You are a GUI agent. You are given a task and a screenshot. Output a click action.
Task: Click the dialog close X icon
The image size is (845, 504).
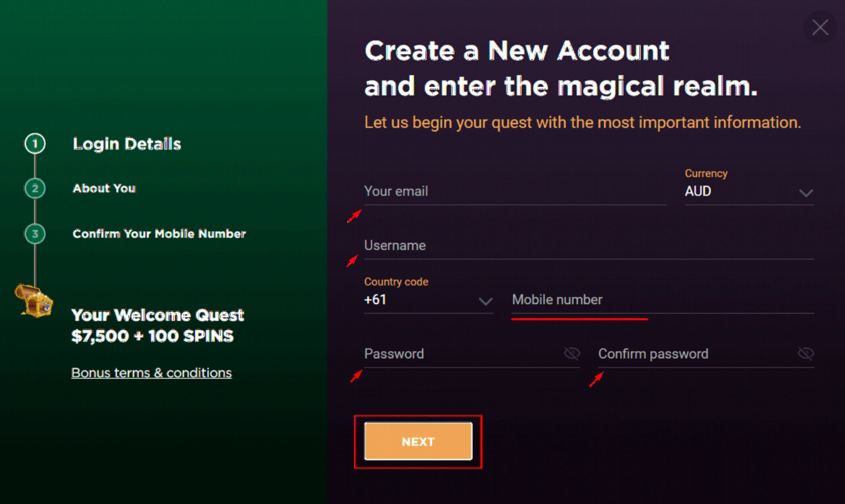point(820,27)
